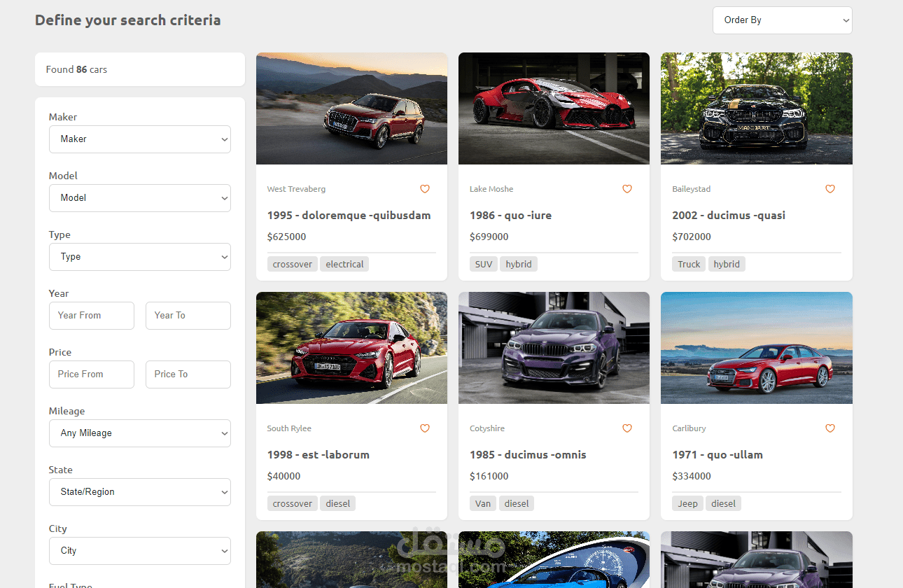
Task: Open listing 1971 - quo -ullam
Action: [717, 455]
